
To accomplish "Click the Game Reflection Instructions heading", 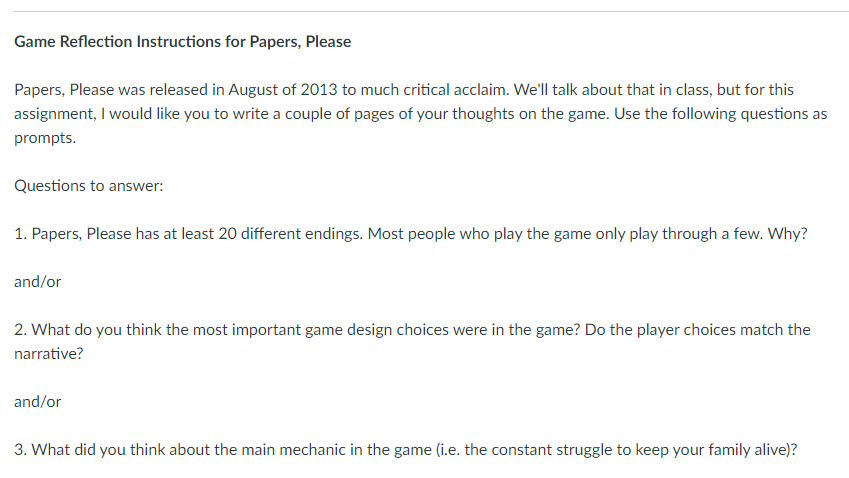I will click(x=183, y=42).
